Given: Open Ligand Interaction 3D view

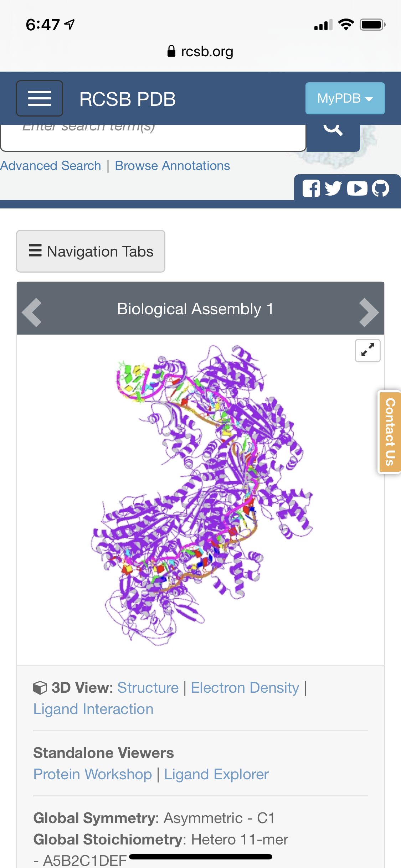Looking at the screenshot, I should [93, 709].
